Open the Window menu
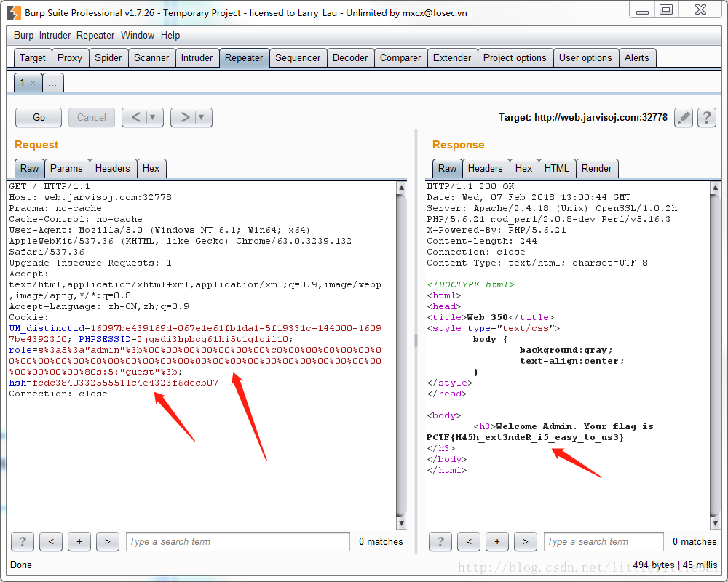The image size is (728, 582). tap(138, 35)
